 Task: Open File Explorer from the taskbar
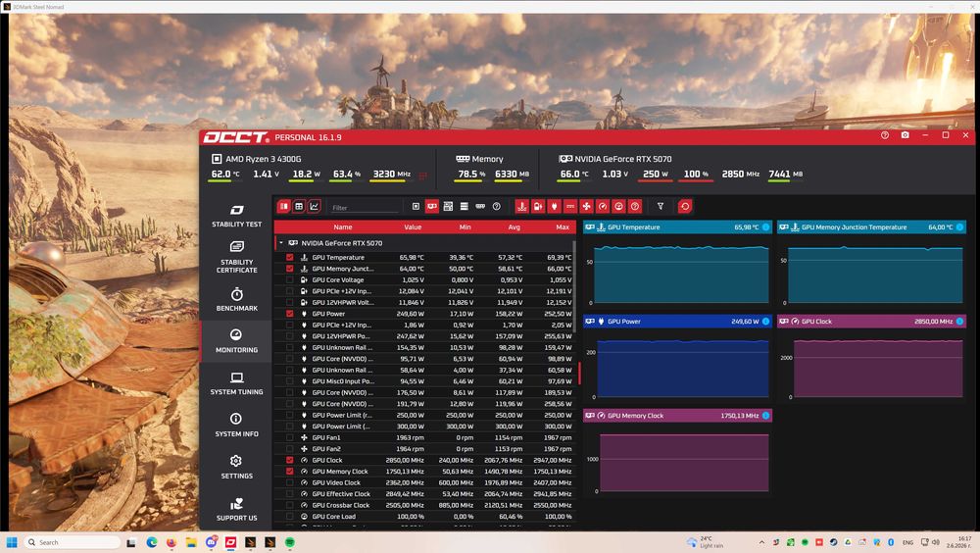point(191,542)
